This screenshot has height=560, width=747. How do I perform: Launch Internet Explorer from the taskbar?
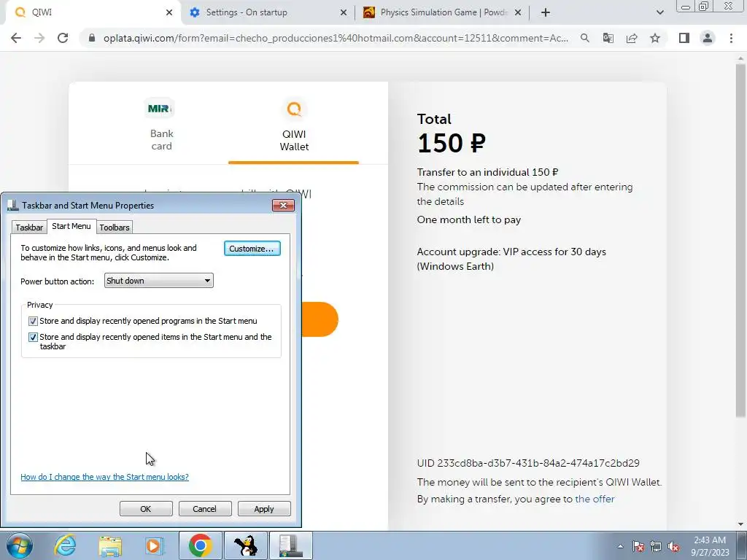(65, 545)
